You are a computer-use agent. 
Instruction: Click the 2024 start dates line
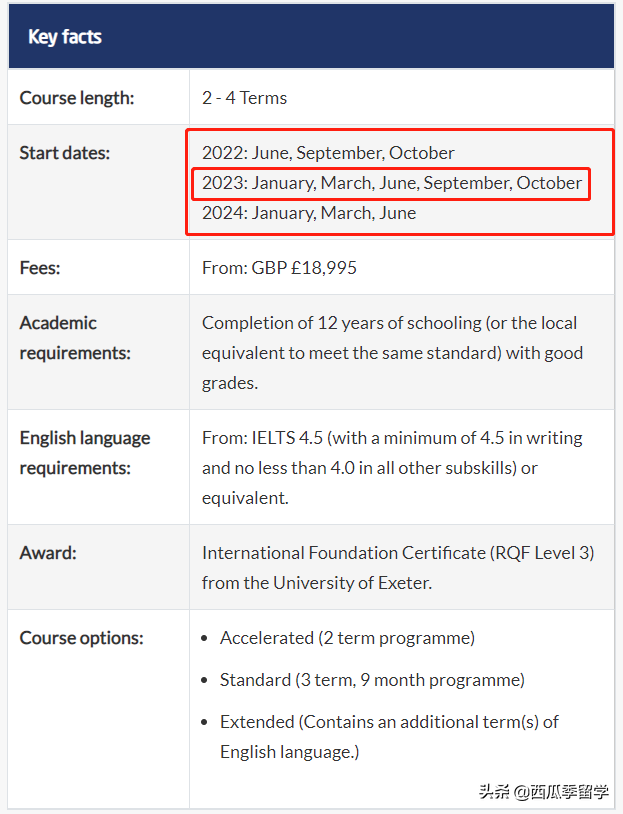click(308, 213)
